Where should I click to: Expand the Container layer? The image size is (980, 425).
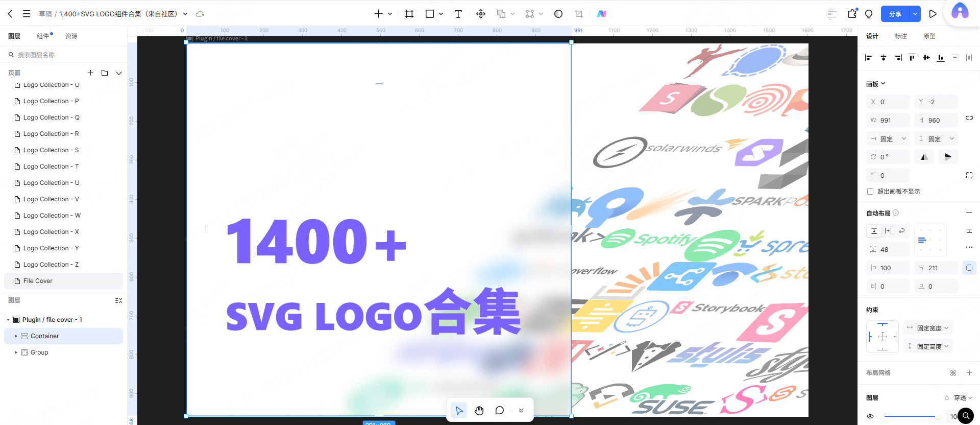16,336
